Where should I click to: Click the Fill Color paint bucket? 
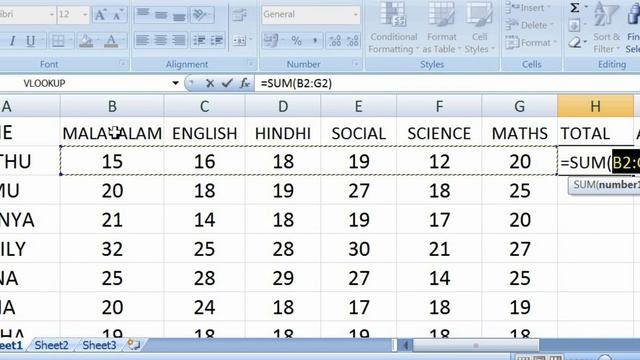click(86, 41)
